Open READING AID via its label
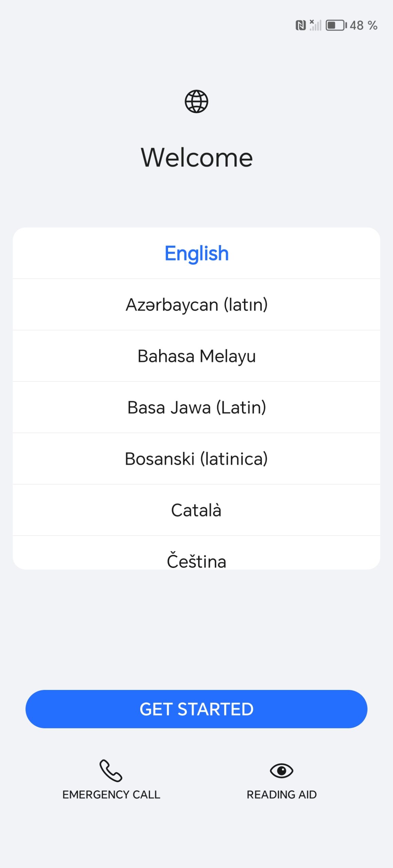The image size is (393, 868). tap(281, 794)
